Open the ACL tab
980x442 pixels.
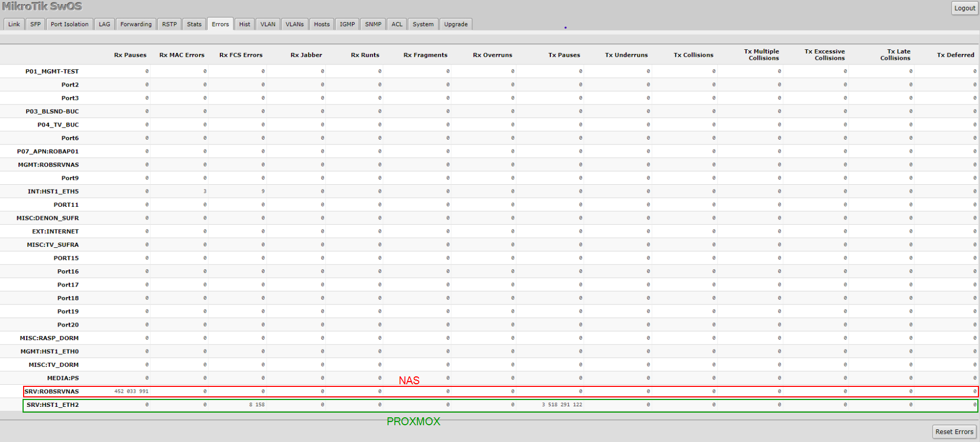397,24
